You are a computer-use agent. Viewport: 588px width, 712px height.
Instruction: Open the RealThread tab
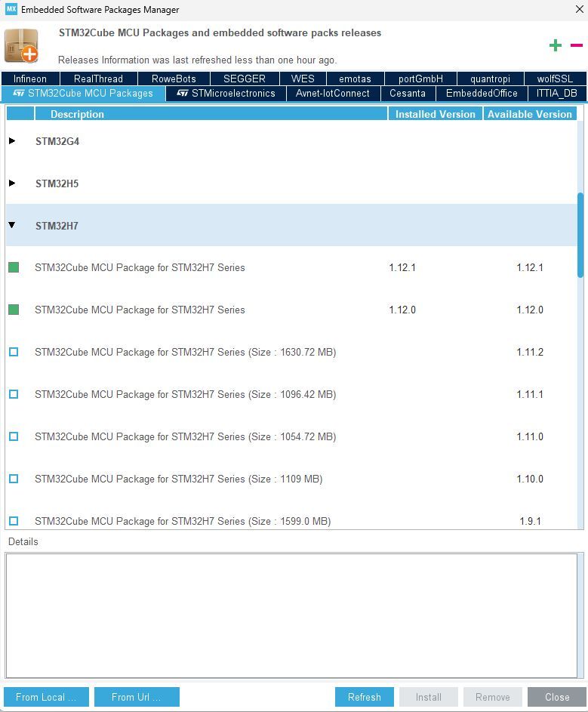99,79
